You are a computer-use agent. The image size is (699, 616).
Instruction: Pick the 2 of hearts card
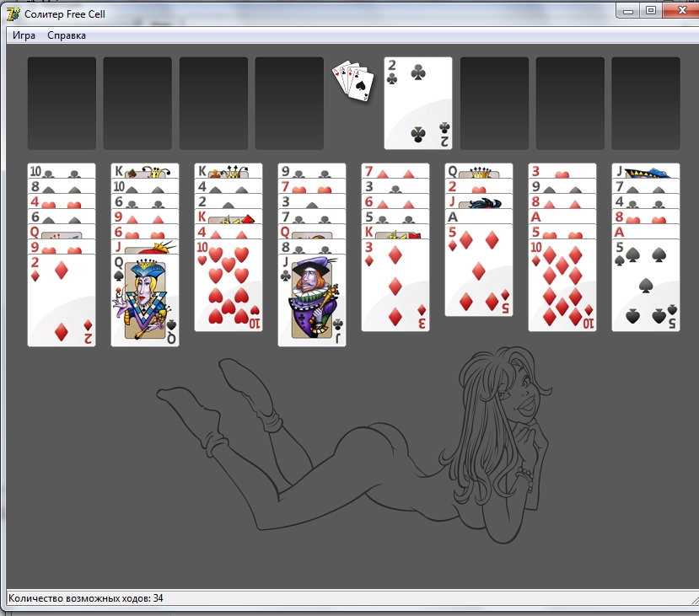[x=479, y=186]
